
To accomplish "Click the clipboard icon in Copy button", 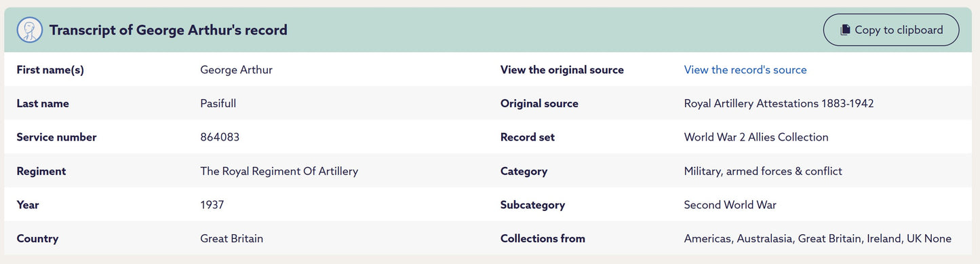I will pyautogui.click(x=845, y=30).
